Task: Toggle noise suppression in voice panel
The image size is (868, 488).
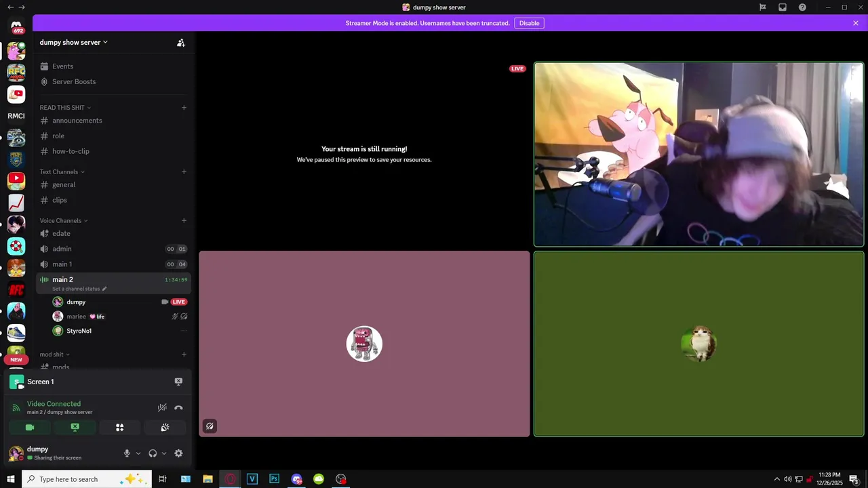Action: click(x=162, y=407)
